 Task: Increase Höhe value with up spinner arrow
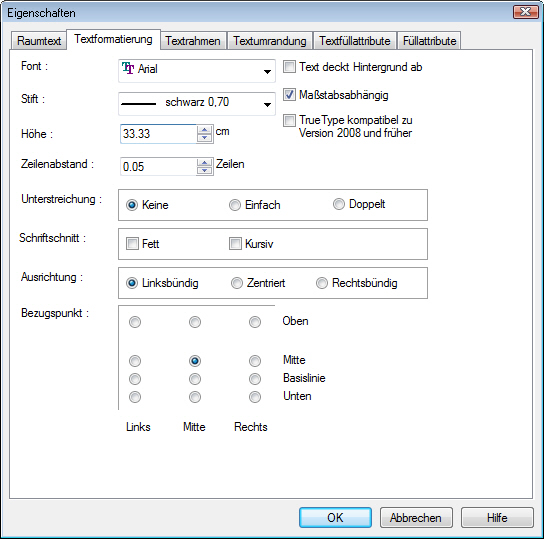click(205, 130)
